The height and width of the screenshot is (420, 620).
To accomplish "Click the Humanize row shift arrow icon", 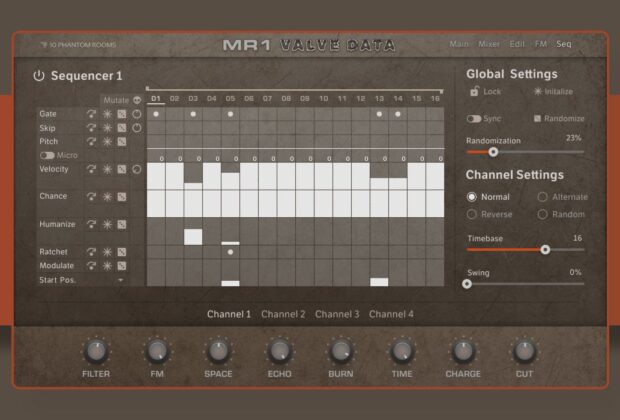I will pos(91,224).
